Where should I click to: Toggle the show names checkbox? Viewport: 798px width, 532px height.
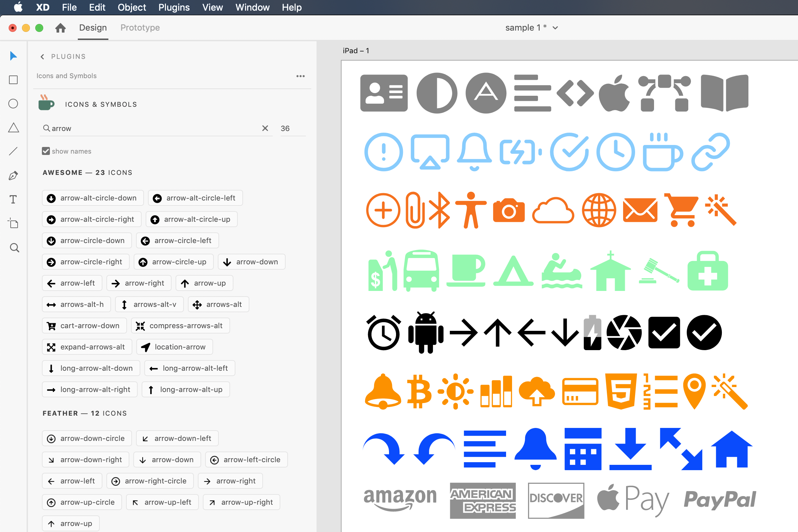coord(46,151)
